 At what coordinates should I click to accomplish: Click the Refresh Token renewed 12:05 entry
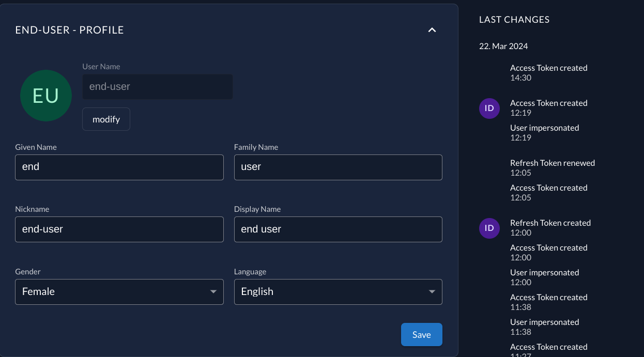pos(552,167)
